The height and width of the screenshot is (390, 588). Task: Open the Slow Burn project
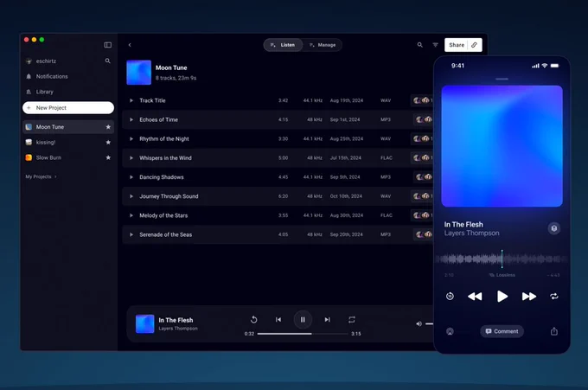[48, 157]
